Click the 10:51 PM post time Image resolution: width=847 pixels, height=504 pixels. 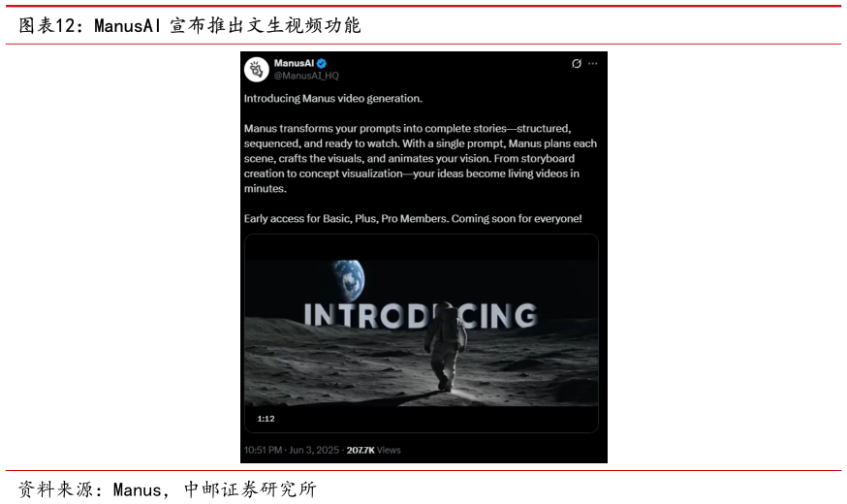[264, 450]
